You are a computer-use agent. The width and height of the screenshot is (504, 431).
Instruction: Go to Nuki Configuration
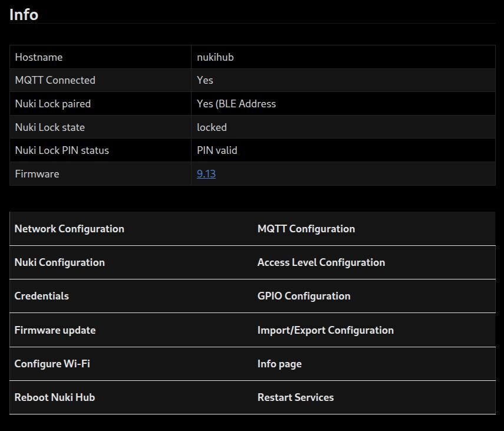coord(60,262)
